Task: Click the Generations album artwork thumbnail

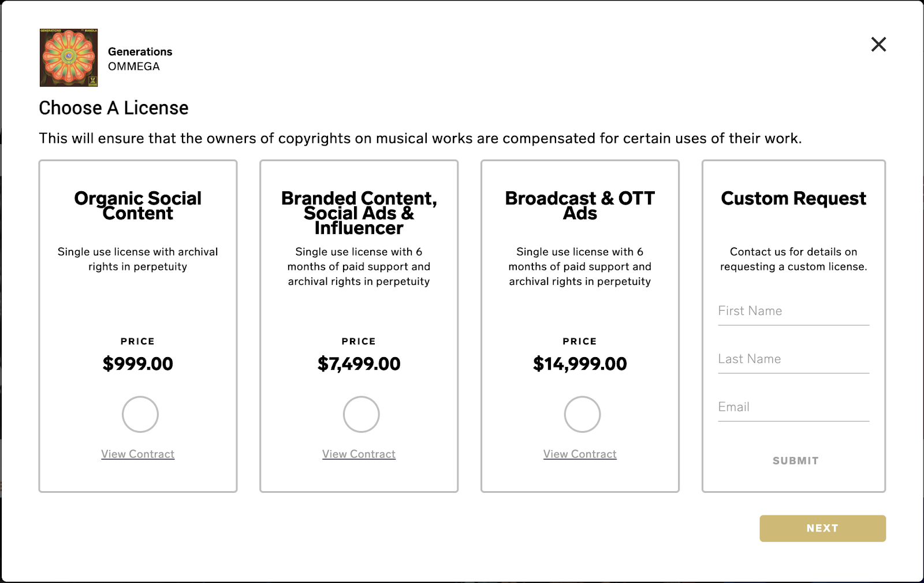Action: click(x=69, y=58)
